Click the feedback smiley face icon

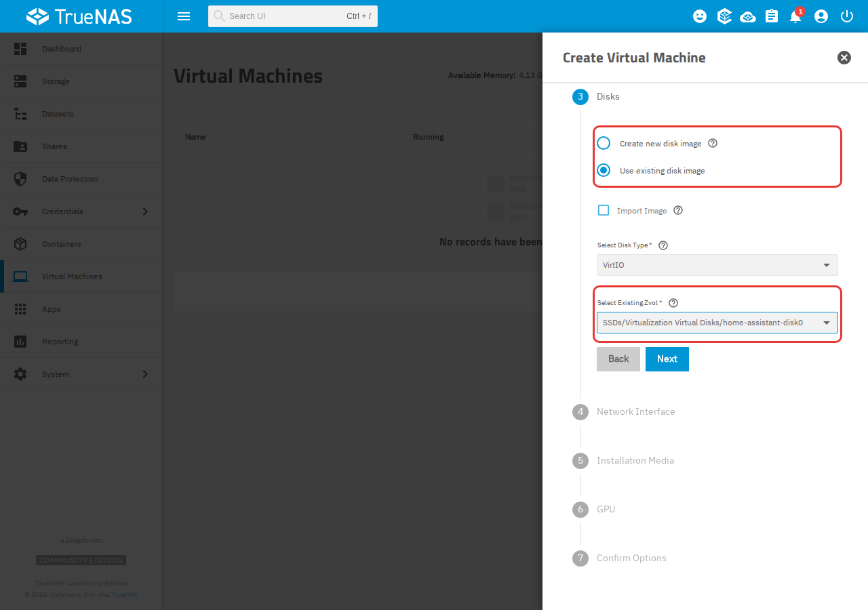pos(700,16)
